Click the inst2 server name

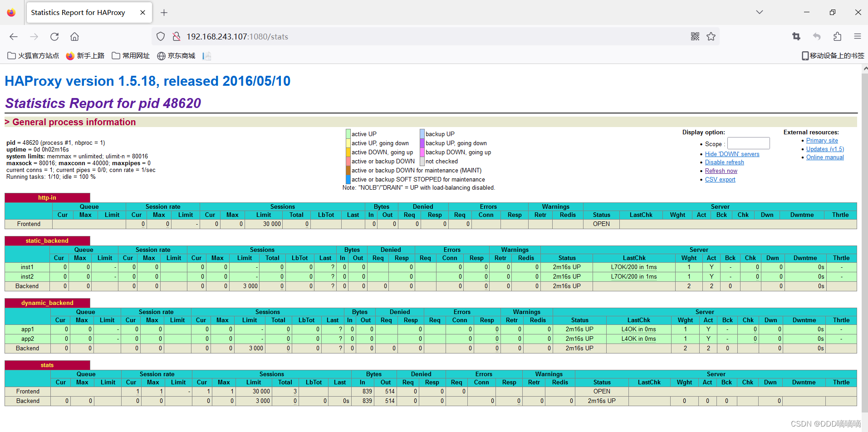(x=27, y=277)
